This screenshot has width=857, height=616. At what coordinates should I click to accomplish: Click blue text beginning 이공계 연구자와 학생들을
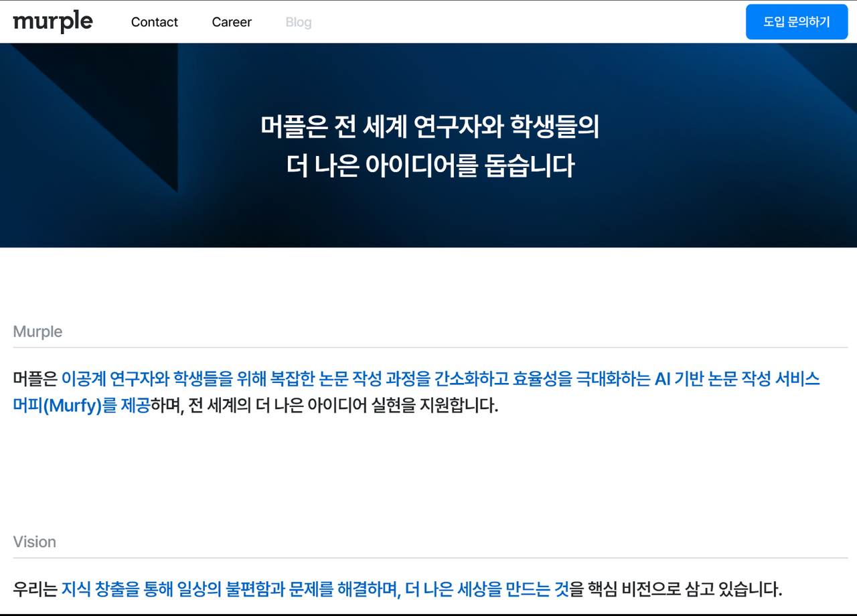(x=441, y=379)
